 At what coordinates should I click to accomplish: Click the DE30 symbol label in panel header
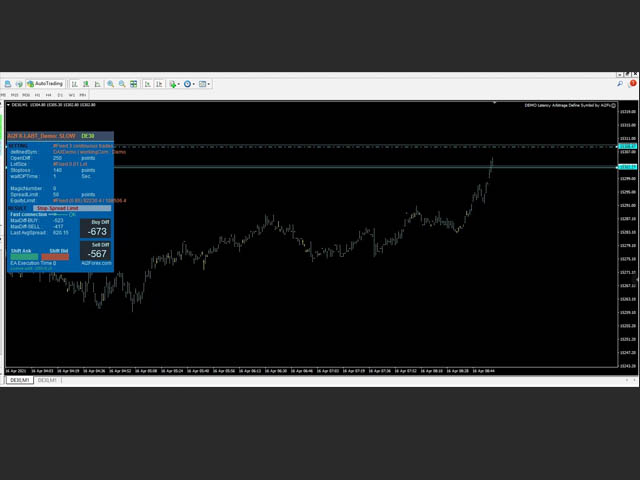[88, 136]
